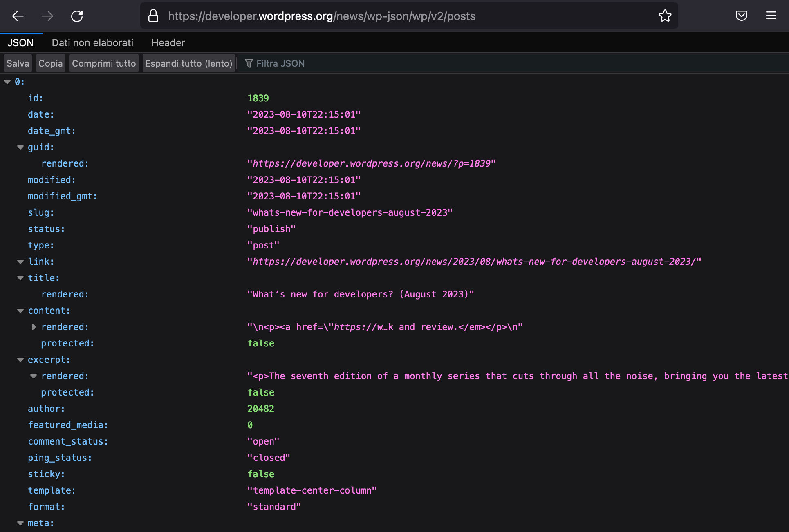Screen dimensions: 789x532
Task: Open the Header tab
Action: (168, 42)
